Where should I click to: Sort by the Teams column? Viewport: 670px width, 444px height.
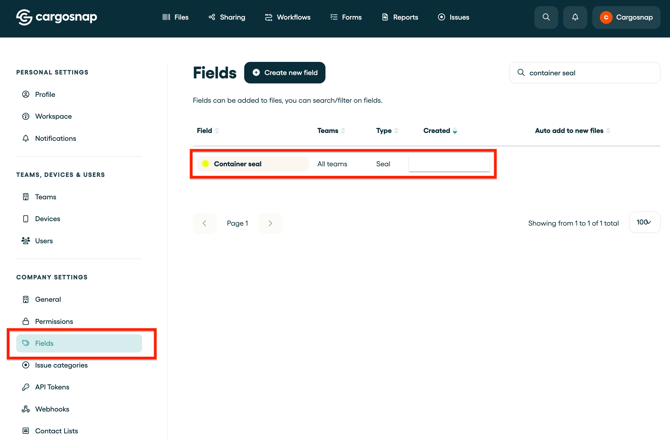(331, 131)
